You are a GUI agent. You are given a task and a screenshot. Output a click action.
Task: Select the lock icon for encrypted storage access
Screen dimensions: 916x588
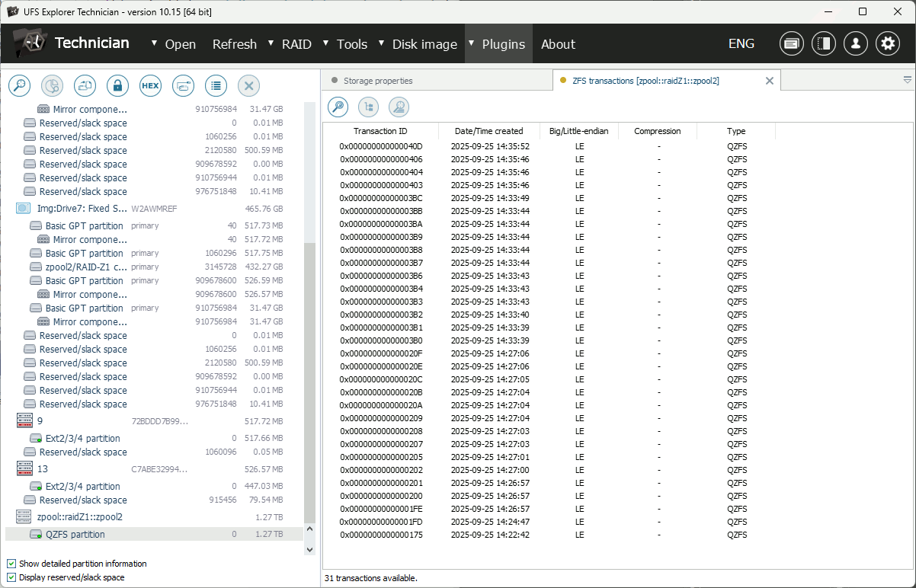pyautogui.click(x=117, y=85)
